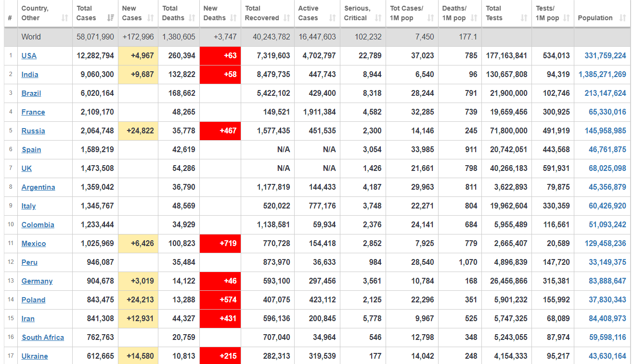Open the Poland country link
The image size is (634, 364).
tap(34, 300)
